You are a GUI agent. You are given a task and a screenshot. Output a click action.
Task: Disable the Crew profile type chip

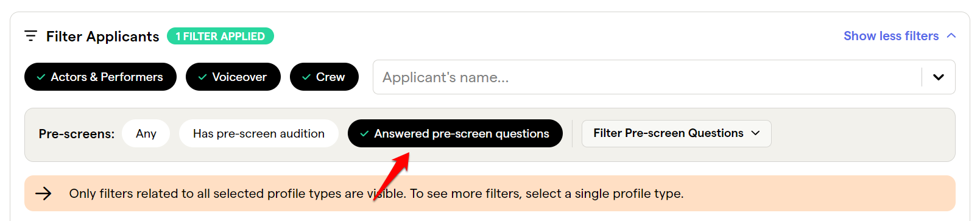pos(324,77)
